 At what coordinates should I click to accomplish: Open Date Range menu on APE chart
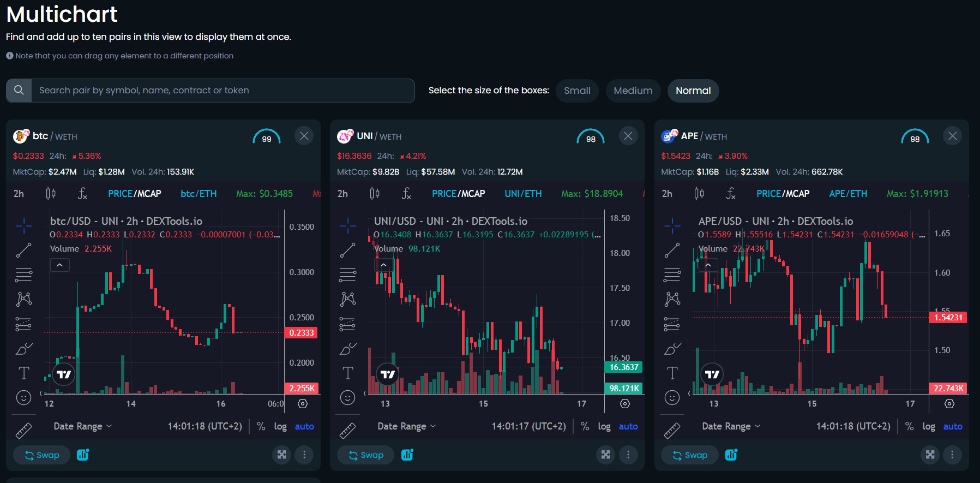[x=731, y=426]
